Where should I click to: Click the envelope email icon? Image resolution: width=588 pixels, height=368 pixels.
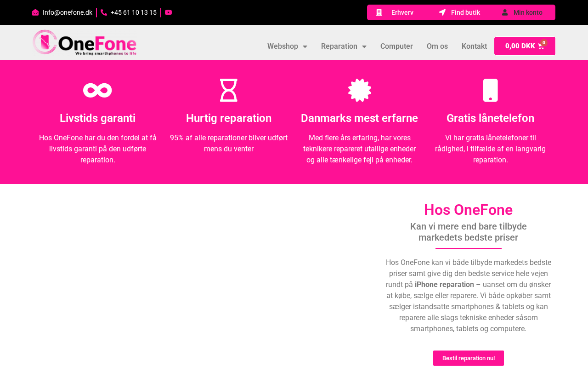[35, 12]
